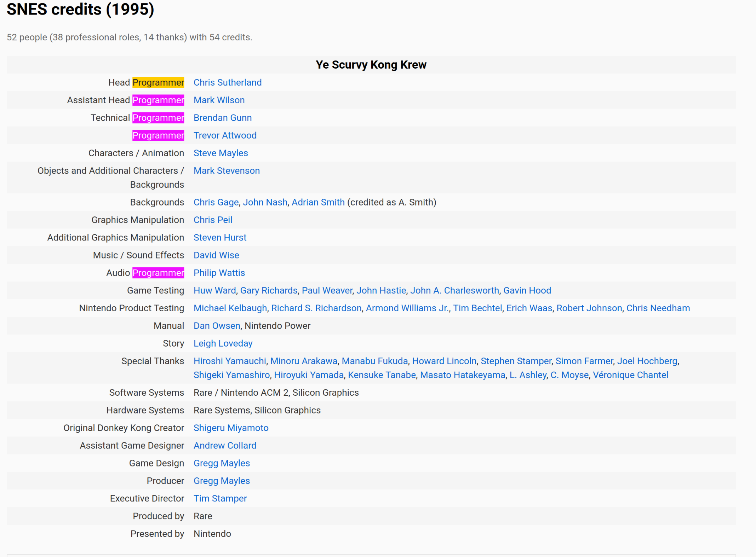This screenshot has width=756, height=557.
Task: Click the Adrian Smith link
Action: [318, 202]
